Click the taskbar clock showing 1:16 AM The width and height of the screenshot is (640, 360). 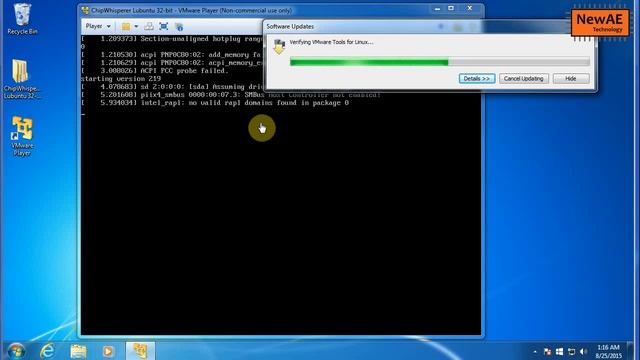tap(608, 351)
